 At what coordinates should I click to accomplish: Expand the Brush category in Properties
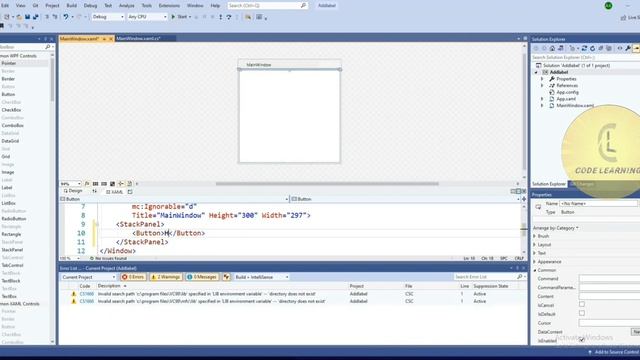click(535, 236)
